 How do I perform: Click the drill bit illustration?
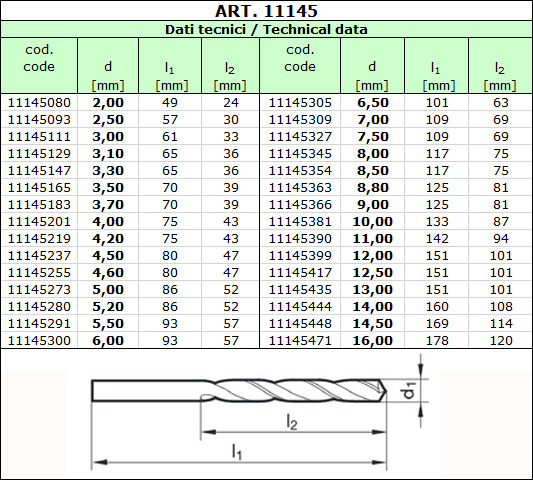point(239,390)
